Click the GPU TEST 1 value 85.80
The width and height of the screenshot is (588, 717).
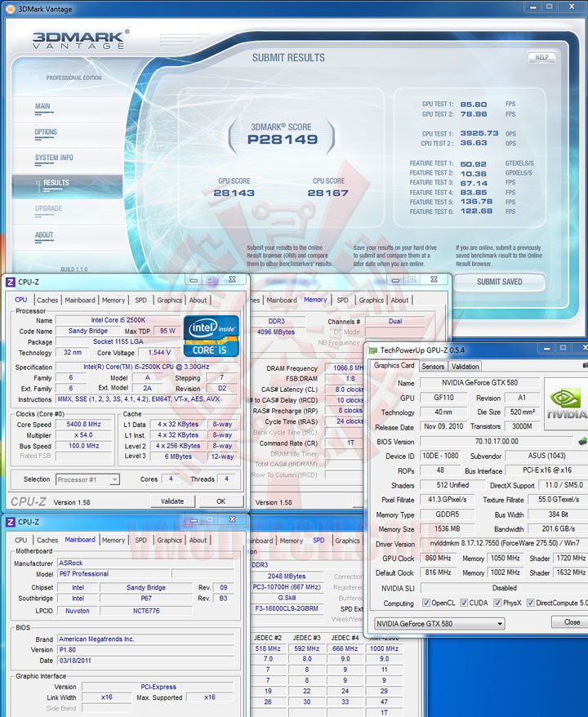point(473,105)
